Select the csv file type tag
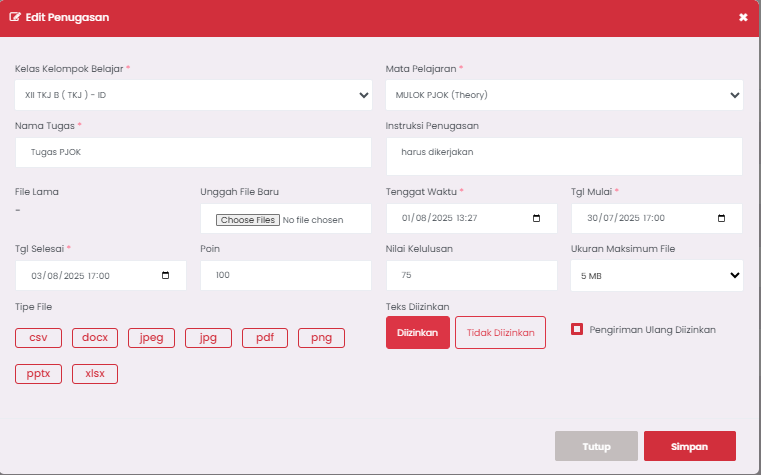This screenshot has height=475, width=761. pos(39,338)
